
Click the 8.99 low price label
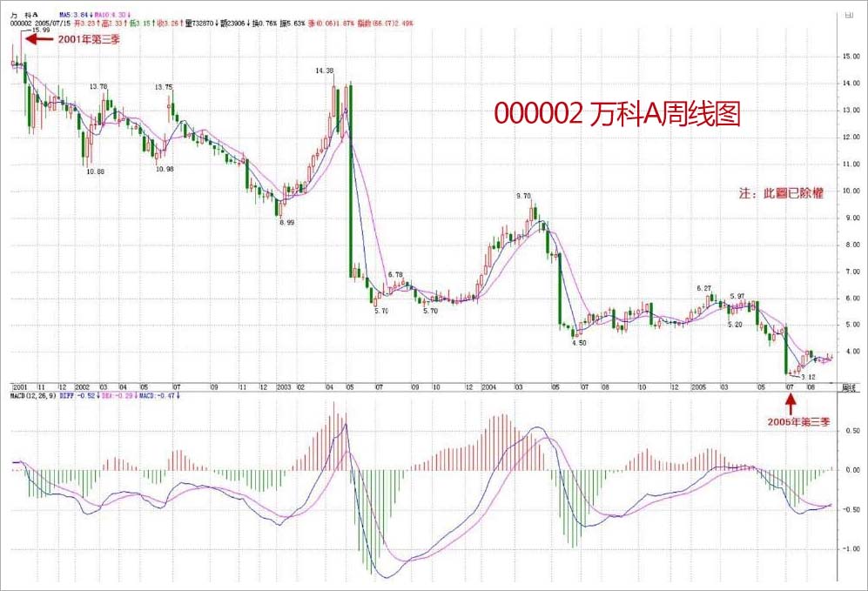[286, 222]
